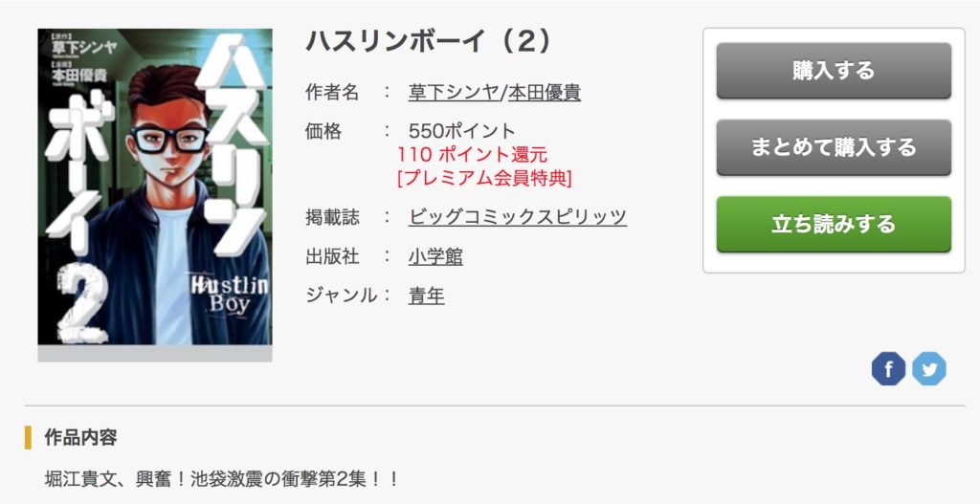Share this manga on Twitter
The height and width of the screenshot is (504, 980).
[928, 369]
